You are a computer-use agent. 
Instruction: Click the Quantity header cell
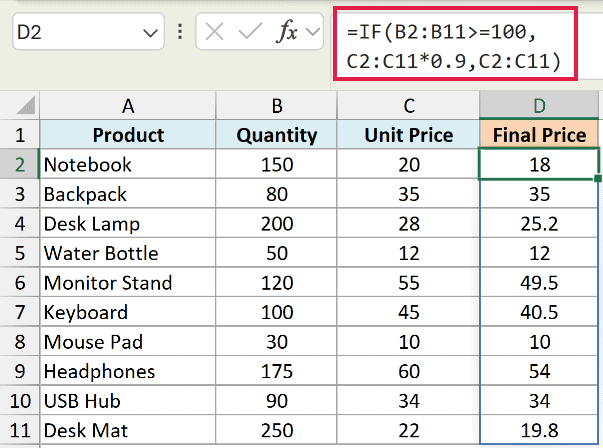click(x=277, y=134)
